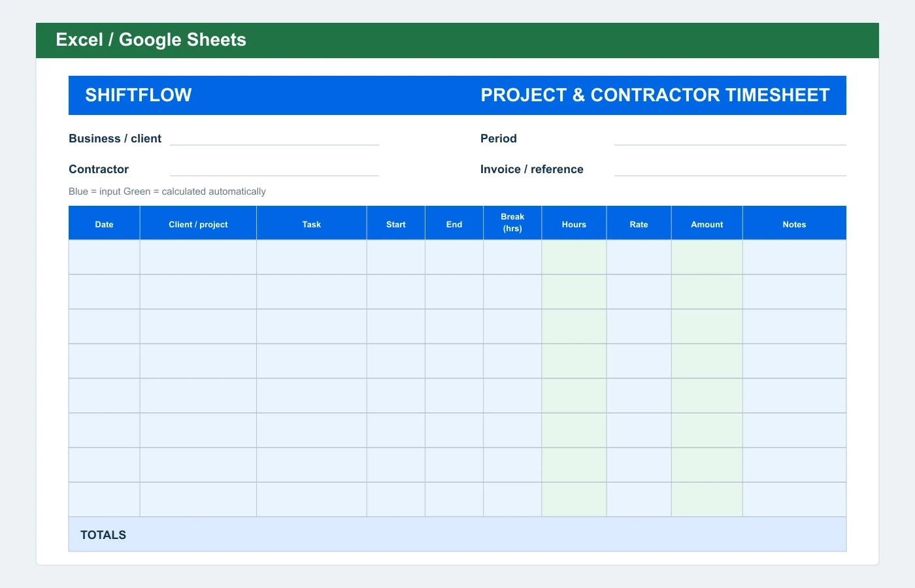Click the Period label
The image size is (915, 588).
[499, 139]
